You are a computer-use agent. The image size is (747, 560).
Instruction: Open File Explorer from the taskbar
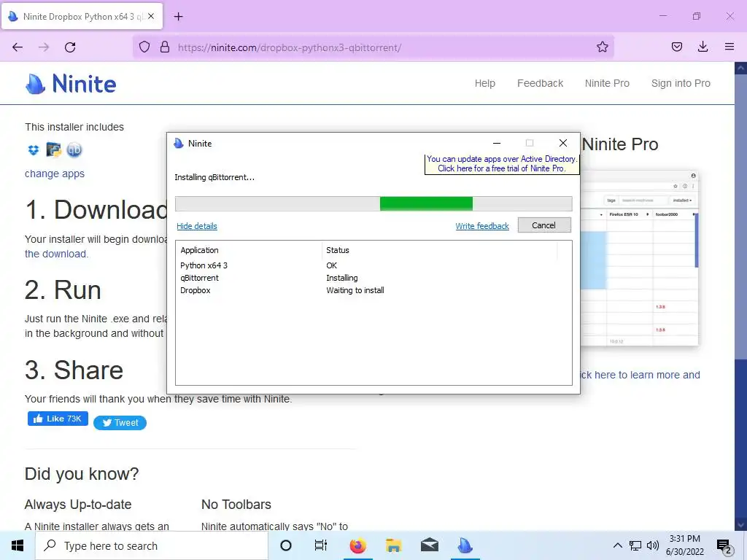(393, 545)
